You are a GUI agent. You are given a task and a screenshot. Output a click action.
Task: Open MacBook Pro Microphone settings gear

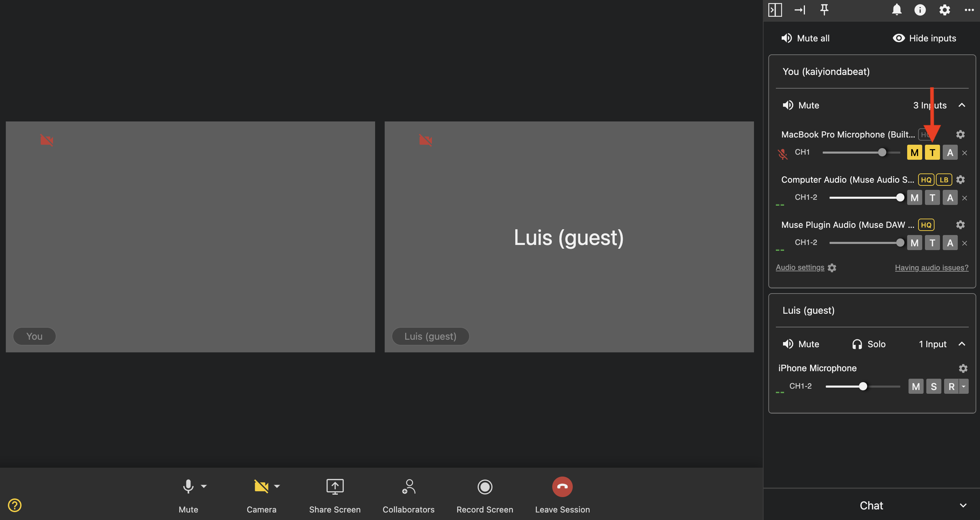(960, 134)
